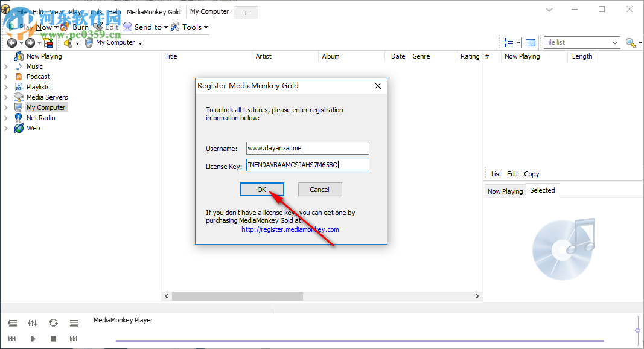Select the Now Playing tree node
This screenshot has height=349, width=644.
coord(44,56)
